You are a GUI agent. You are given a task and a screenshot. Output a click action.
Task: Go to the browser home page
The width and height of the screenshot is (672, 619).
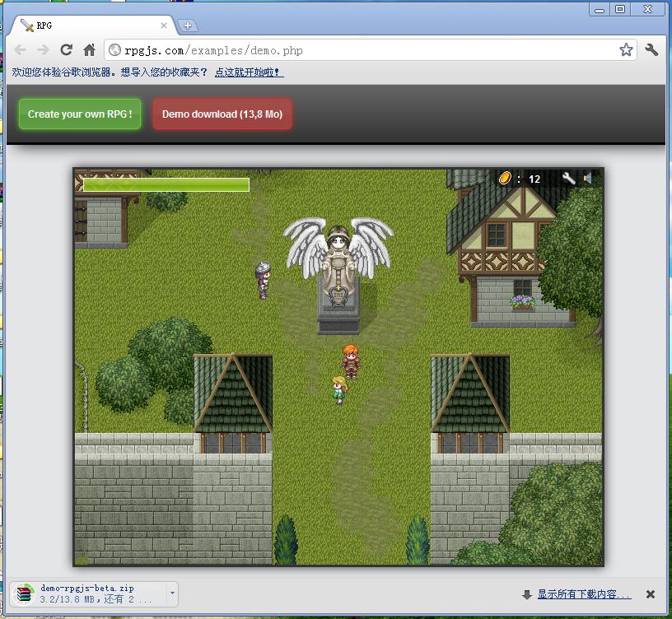pyautogui.click(x=89, y=49)
